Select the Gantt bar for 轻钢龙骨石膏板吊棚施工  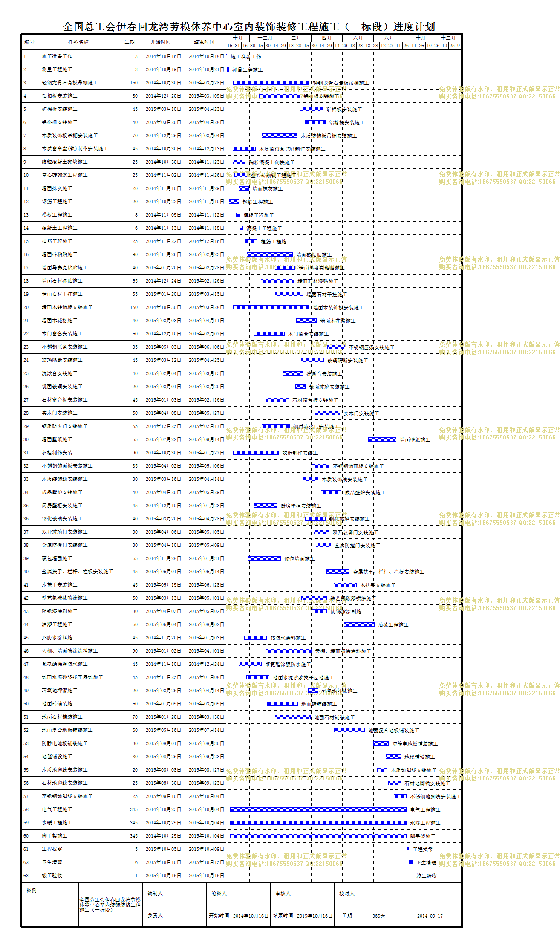(271, 83)
